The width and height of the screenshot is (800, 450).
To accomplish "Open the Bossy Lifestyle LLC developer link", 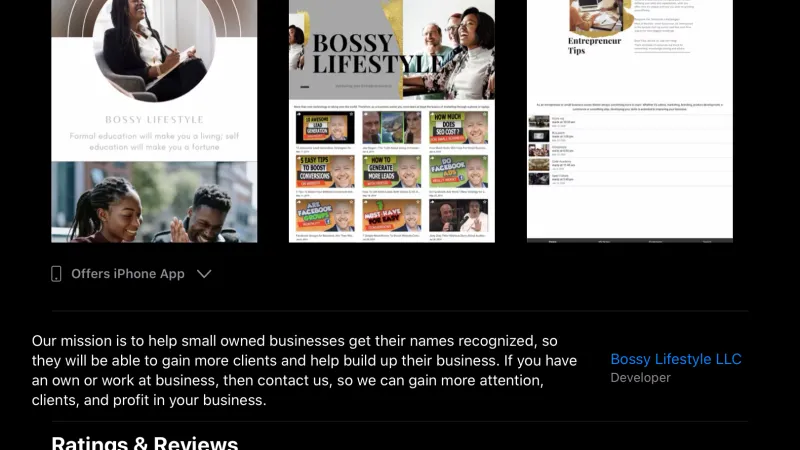I will [x=676, y=359].
